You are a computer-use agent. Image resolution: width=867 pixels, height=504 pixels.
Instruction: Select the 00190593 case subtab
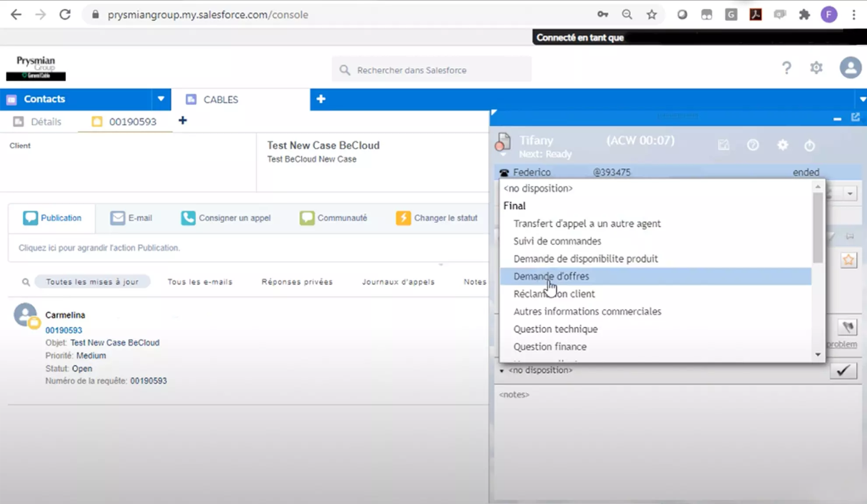coord(124,122)
